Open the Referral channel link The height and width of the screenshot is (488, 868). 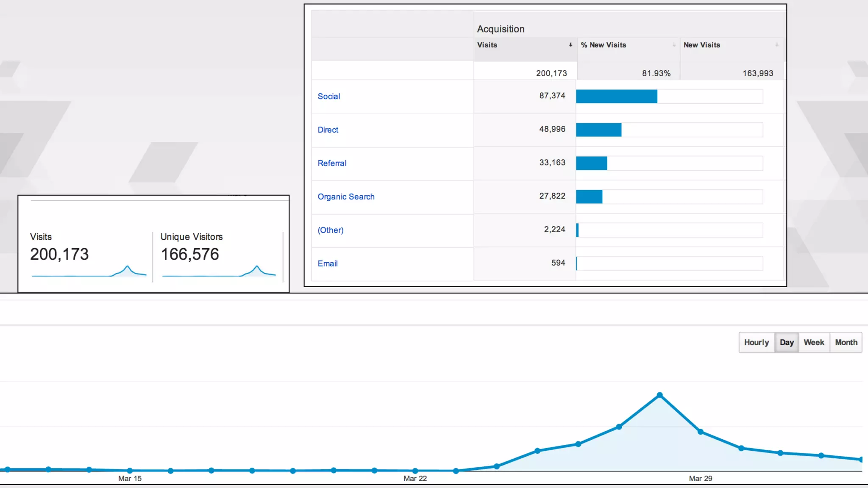(x=332, y=164)
